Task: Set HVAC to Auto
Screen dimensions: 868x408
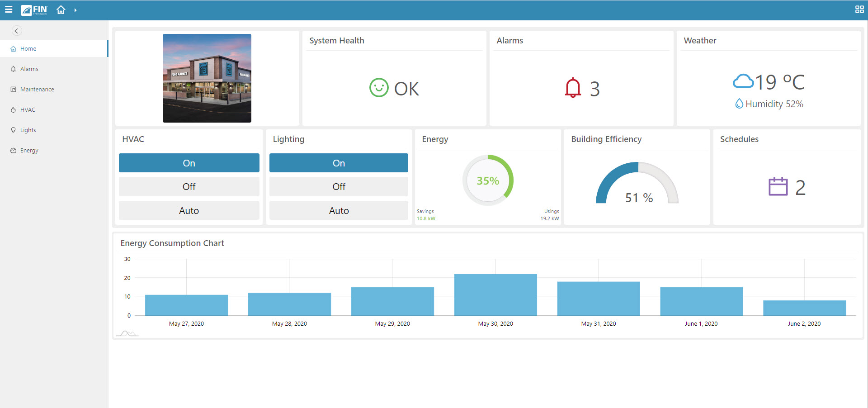Action: (189, 210)
